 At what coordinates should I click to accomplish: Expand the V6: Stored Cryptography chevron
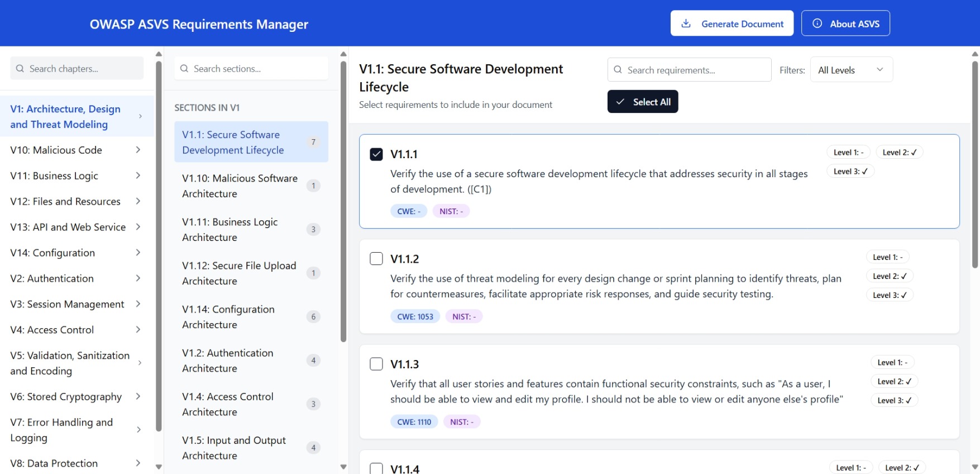[x=138, y=396]
